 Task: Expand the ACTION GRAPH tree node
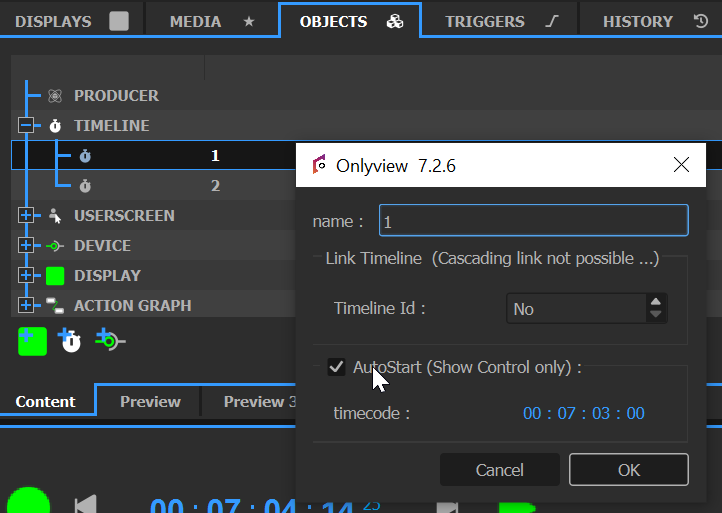[x=26, y=305]
